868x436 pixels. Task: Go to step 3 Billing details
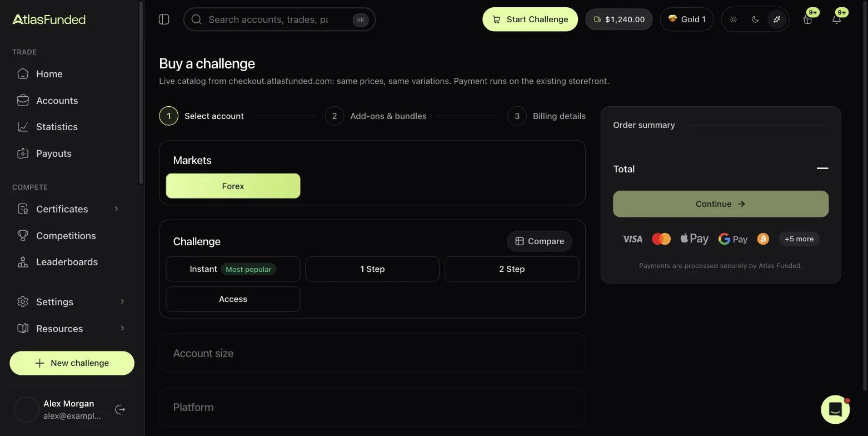(546, 116)
